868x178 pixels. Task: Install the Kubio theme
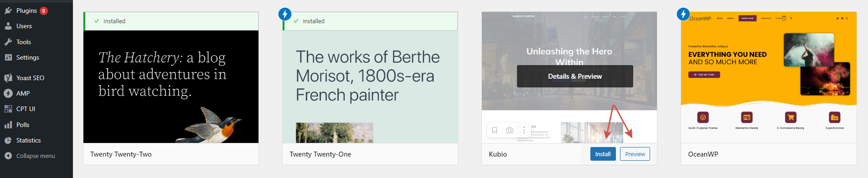click(603, 154)
